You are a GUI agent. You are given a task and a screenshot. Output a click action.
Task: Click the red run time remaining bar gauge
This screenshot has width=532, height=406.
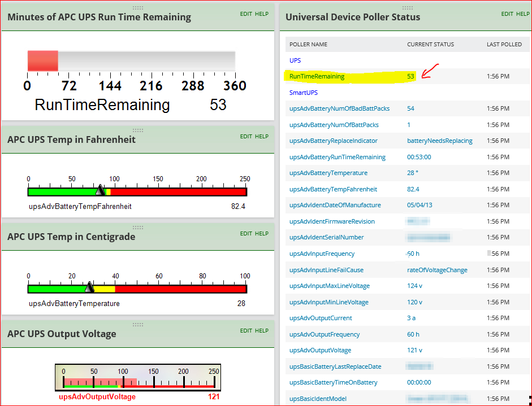tap(43, 61)
